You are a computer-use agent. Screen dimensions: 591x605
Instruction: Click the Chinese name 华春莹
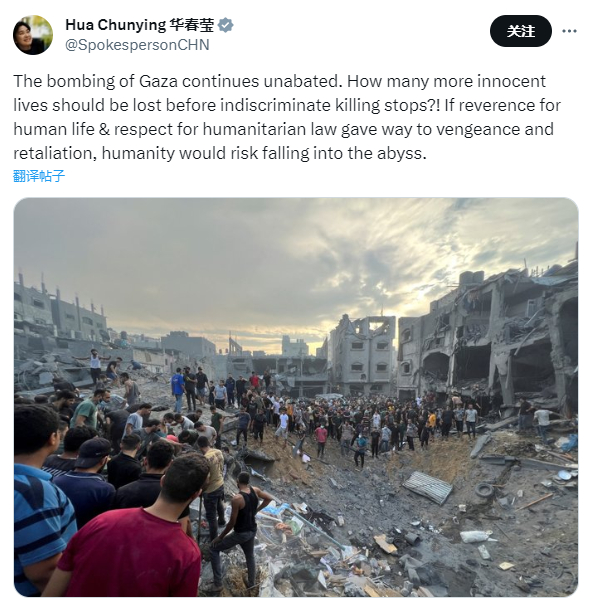click(192, 25)
